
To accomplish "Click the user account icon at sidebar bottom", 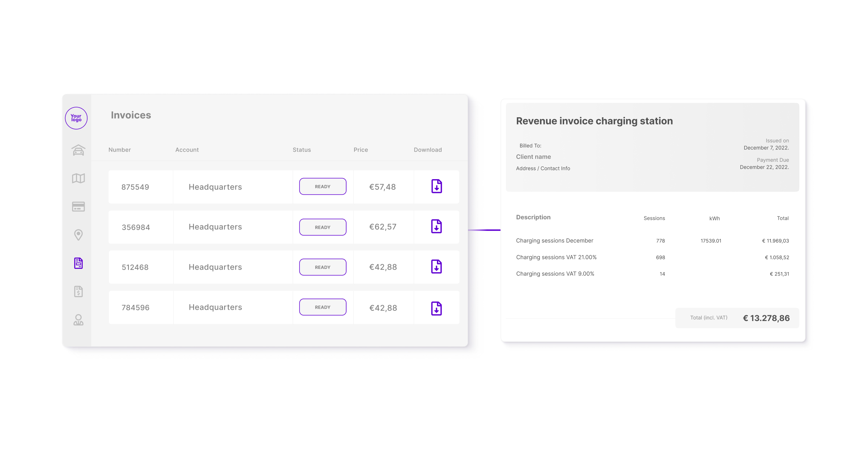I will coord(78,320).
